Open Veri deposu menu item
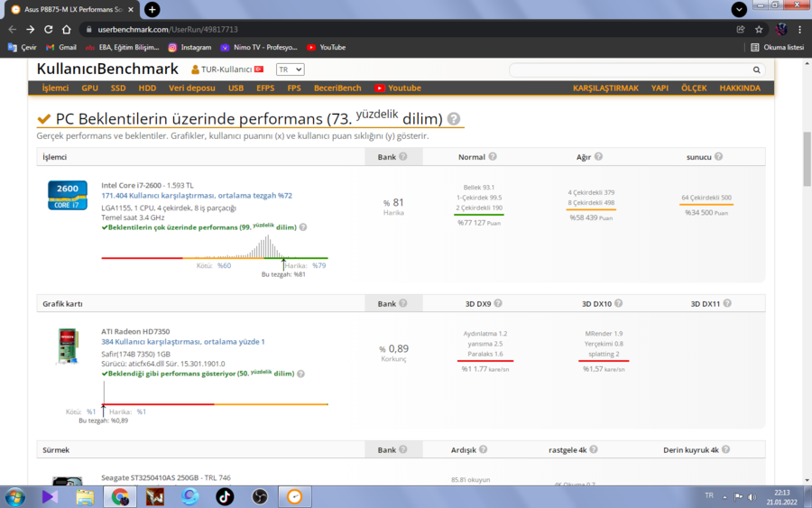 coord(191,88)
